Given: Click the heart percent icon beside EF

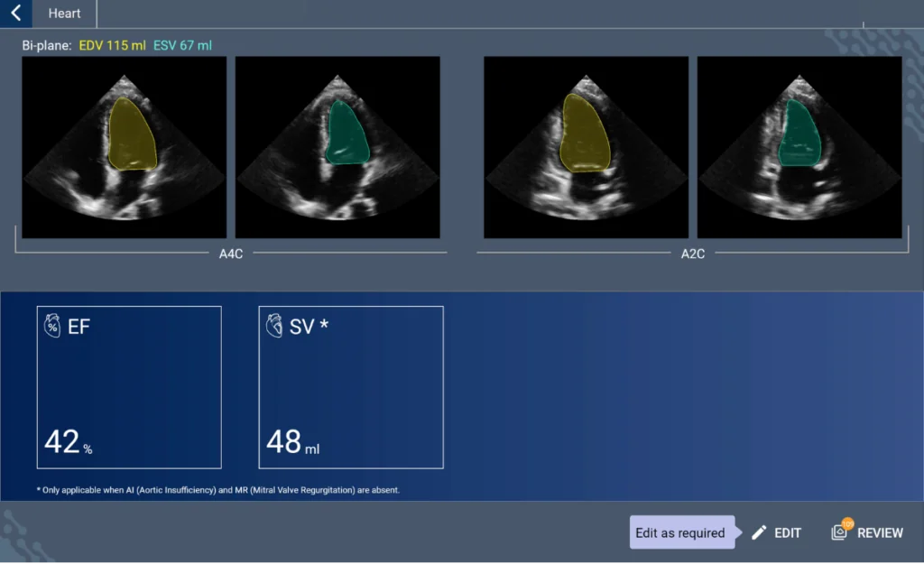Looking at the screenshot, I should (x=52, y=326).
